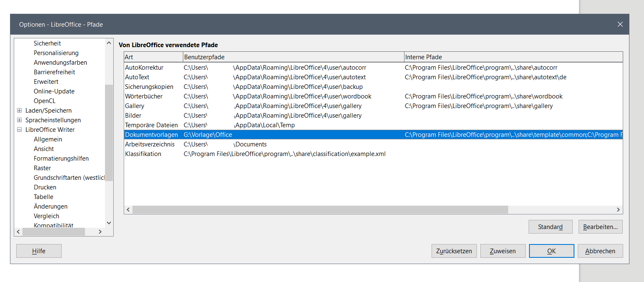
Task: Click the G:\Vorlage\Office user path
Action: 208,135
